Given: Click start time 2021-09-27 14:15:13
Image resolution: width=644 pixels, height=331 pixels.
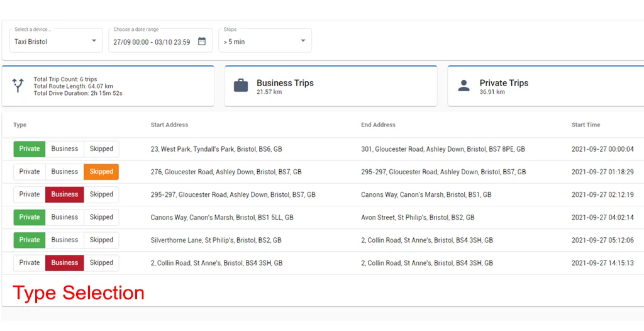Looking at the screenshot, I should click(x=602, y=263).
